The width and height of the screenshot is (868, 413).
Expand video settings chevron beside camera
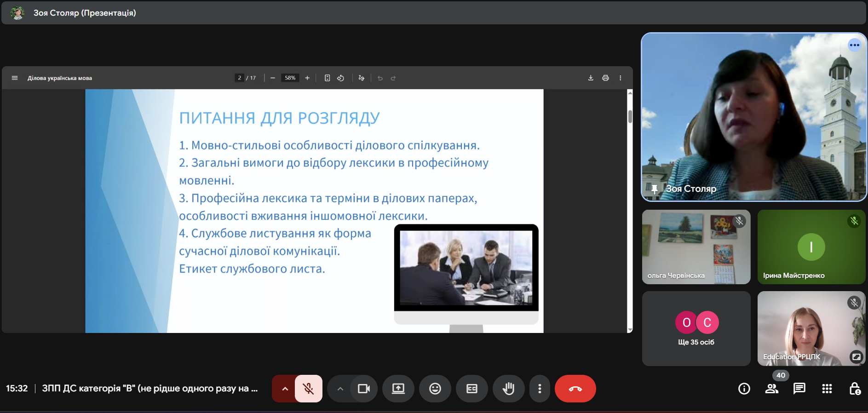coord(340,389)
